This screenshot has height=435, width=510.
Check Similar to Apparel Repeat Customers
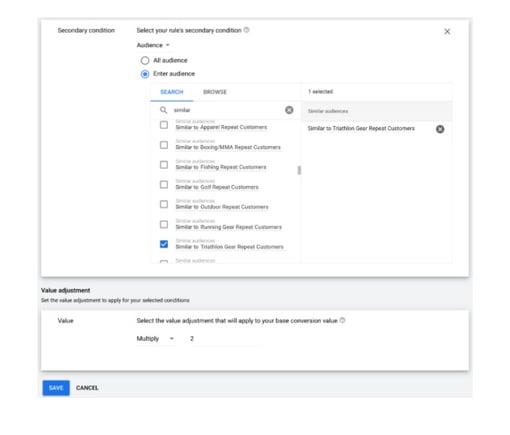tap(164, 125)
